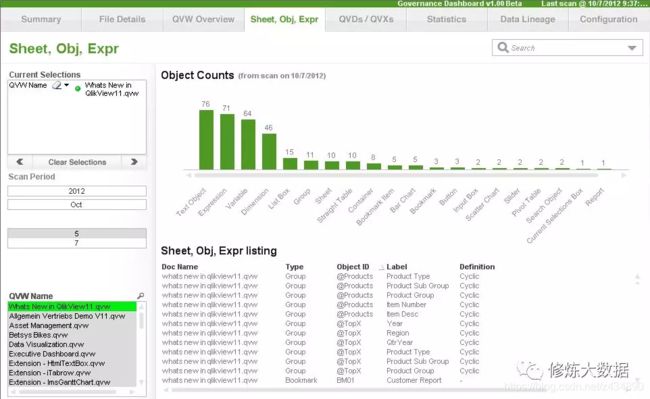Select Whats New in QlikView11.qvw list item
Viewport: 650px width, 399px height.
click(x=72, y=307)
